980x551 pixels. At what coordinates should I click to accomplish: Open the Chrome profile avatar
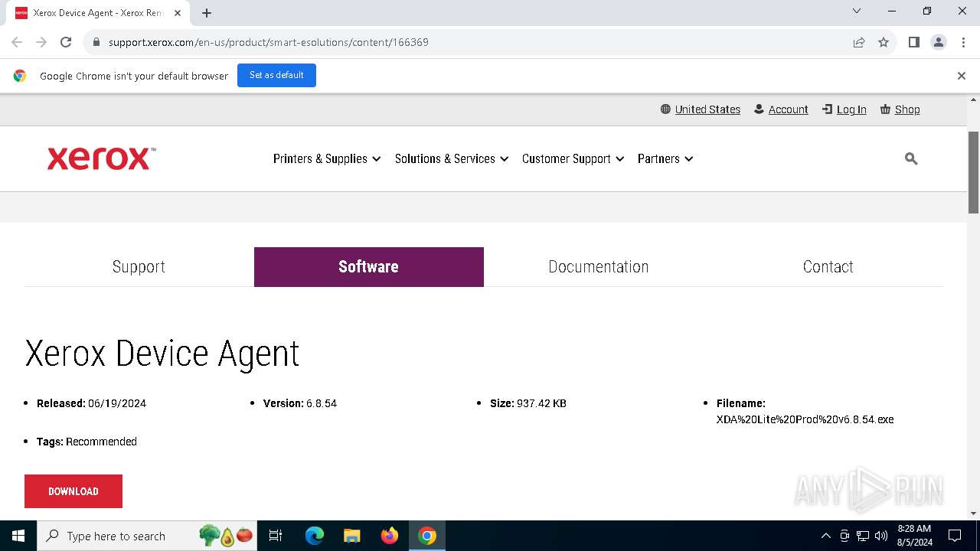(939, 42)
